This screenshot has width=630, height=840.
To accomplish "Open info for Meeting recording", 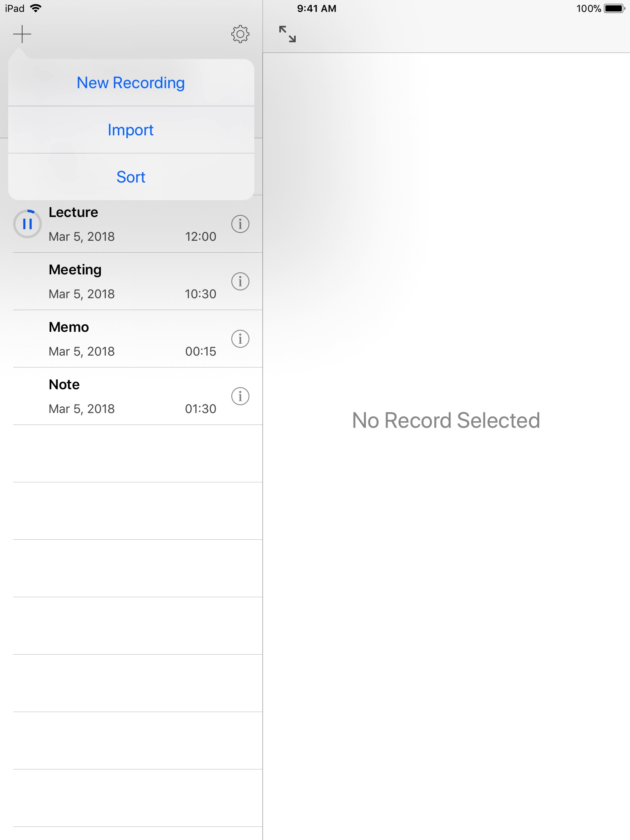I will click(x=240, y=281).
